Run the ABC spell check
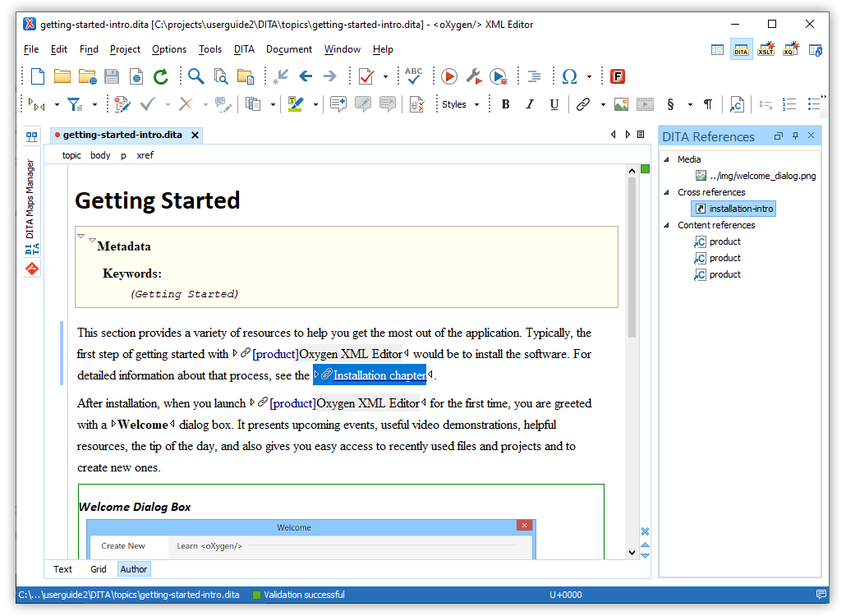This screenshot has width=846, height=616. (414, 76)
